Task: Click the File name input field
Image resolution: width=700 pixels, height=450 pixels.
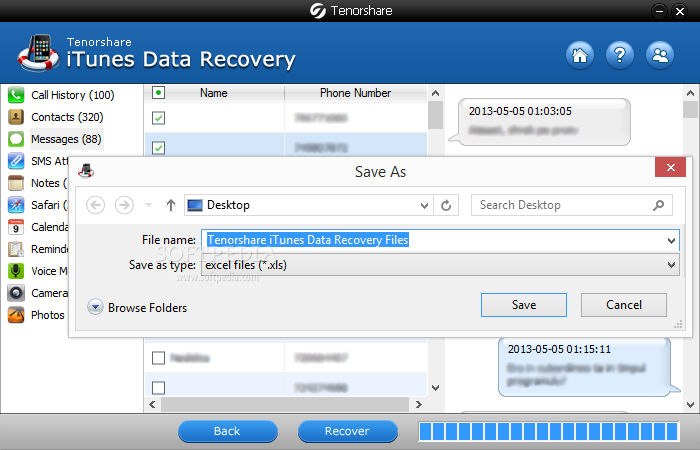Action: coord(440,240)
